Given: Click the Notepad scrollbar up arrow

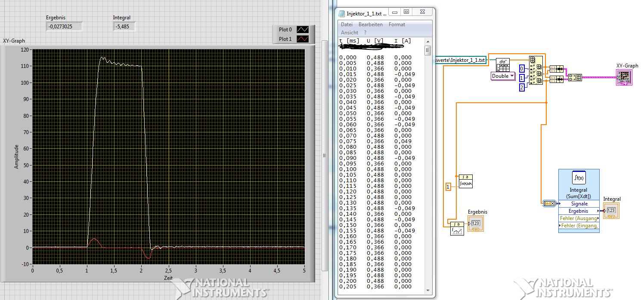Looking at the screenshot, I should pyautogui.click(x=427, y=41).
